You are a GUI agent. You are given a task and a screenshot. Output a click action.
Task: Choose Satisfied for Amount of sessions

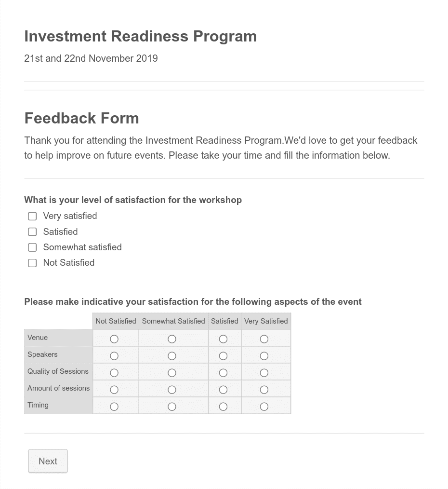(223, 389)
